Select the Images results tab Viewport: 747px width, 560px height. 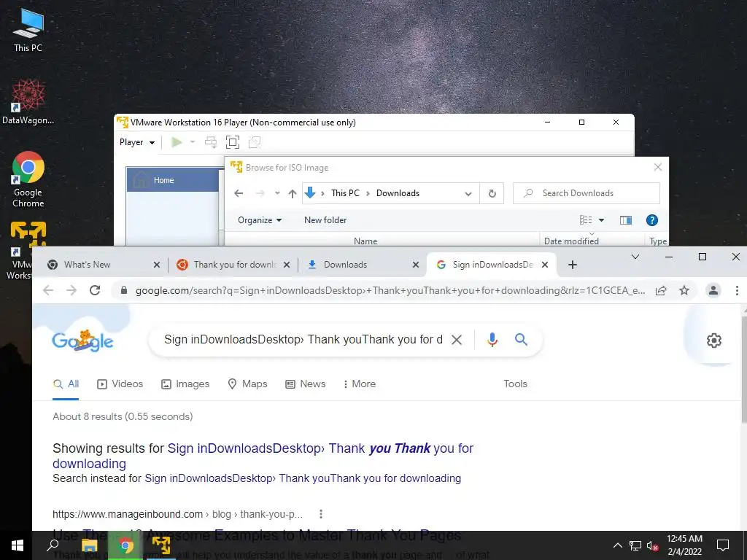(185, 384)
